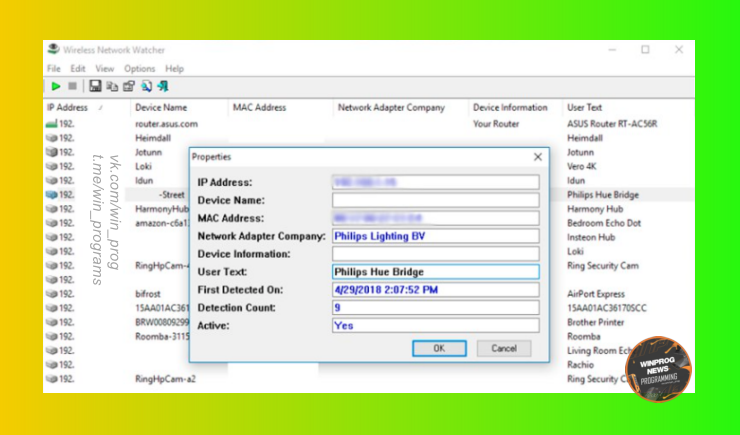The height and width of the screenshot is (435, 740).
Task: Click the blurred IP Address field in Properties
Action: click(435, 182)
